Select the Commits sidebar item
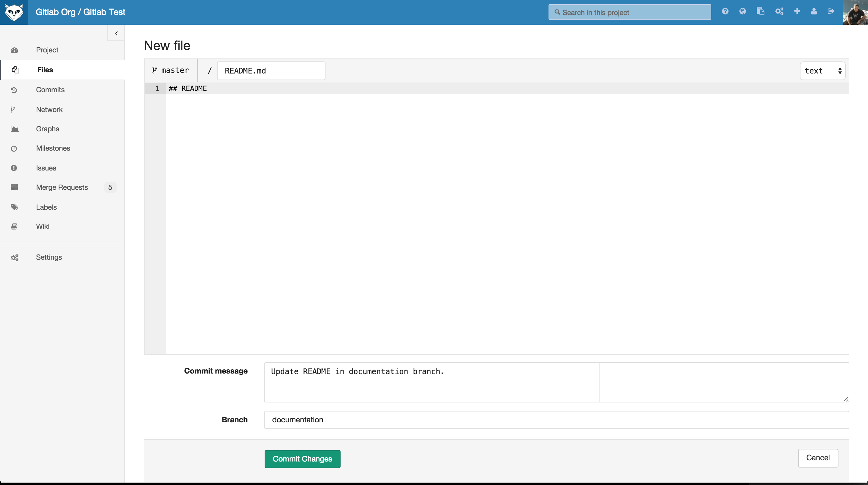868x485 pixels. pos(50,89)
